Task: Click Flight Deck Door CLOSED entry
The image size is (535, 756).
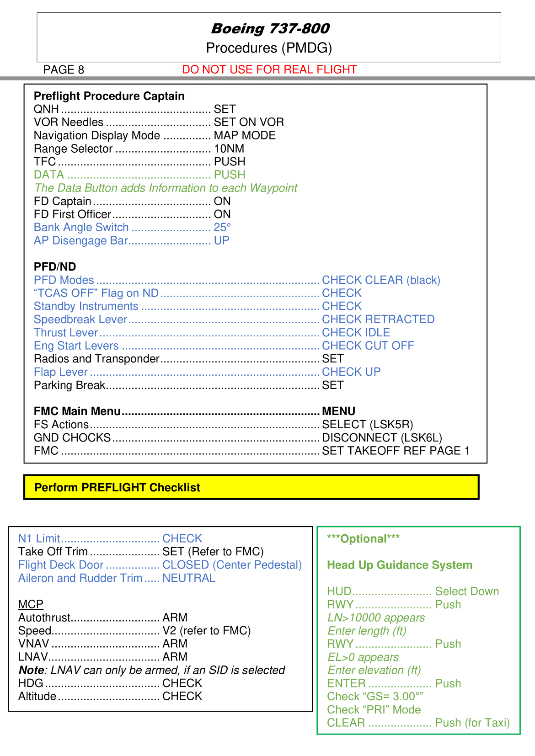Action: [160, 565]
